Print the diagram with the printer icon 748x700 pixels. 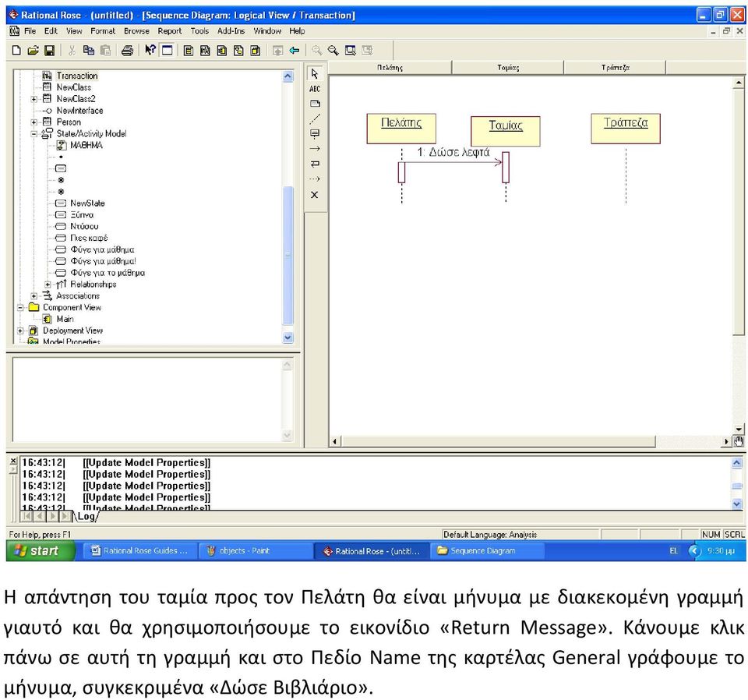coord(127,50)
